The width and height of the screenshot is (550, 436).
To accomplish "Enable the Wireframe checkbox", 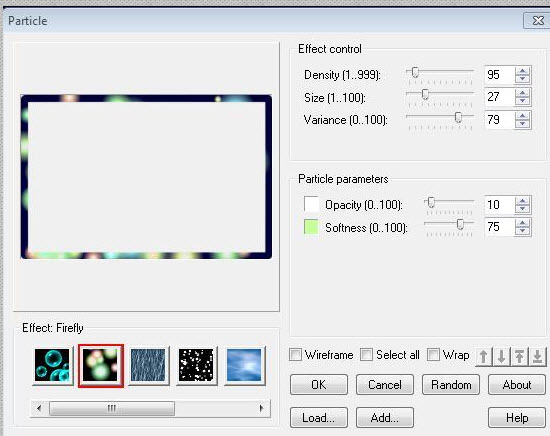I will coord(295,355).
